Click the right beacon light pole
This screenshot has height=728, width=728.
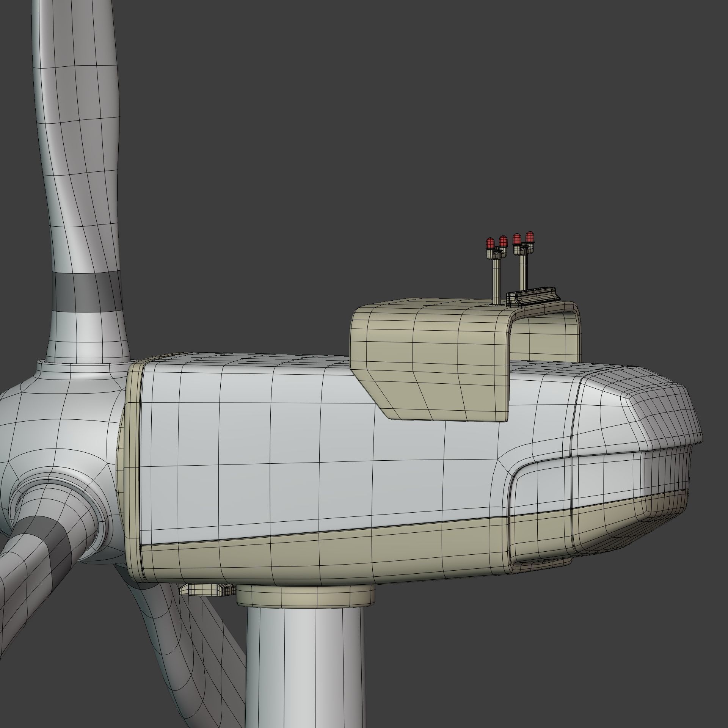pyautogui.click(x=523, y=272)
